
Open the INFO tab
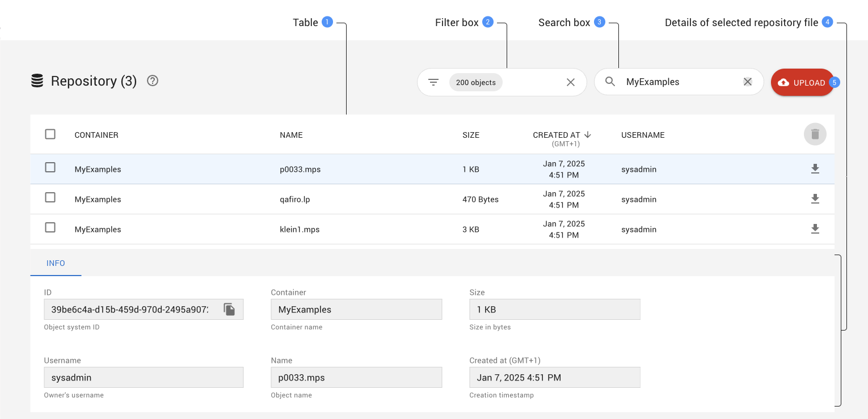(x=56, y=263)
